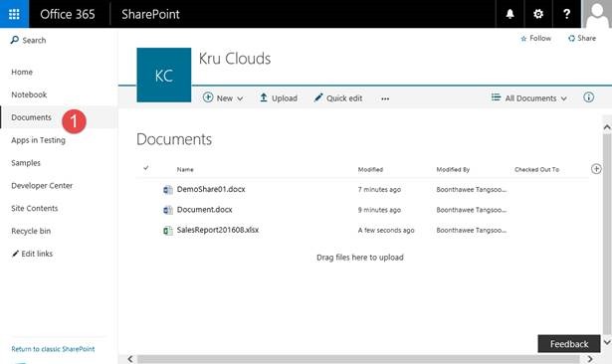Click the Share circular icon
The image size is (612, 364).
click(x=571, y=38)
